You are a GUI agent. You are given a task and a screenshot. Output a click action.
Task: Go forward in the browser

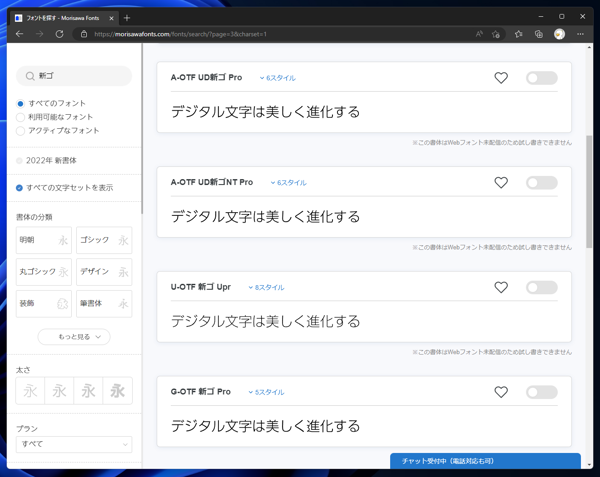coord(39,34)
